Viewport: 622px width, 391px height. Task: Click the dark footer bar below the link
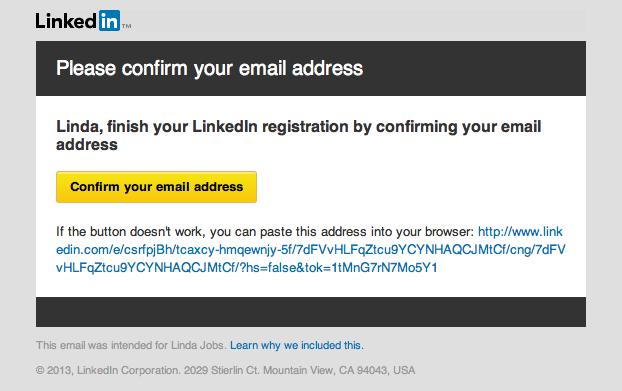(x=311, y=312)
